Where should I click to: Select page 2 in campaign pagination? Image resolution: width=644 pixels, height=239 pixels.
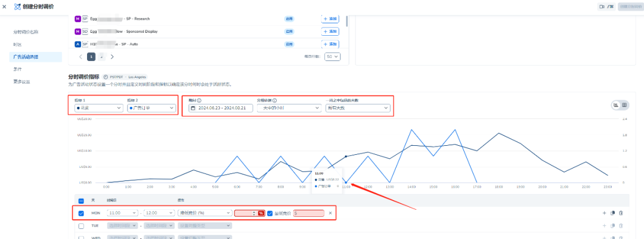(x=101, y=57)
